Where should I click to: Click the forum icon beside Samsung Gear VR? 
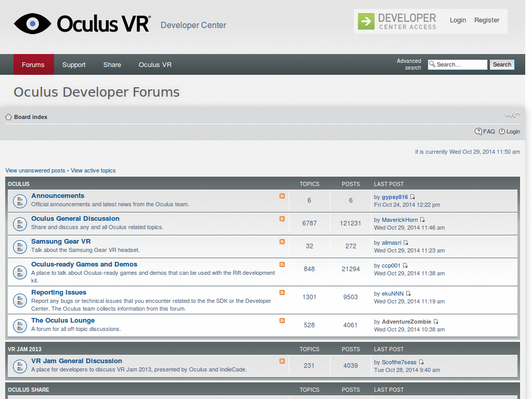pyautogui.click(x=20, y=247)
